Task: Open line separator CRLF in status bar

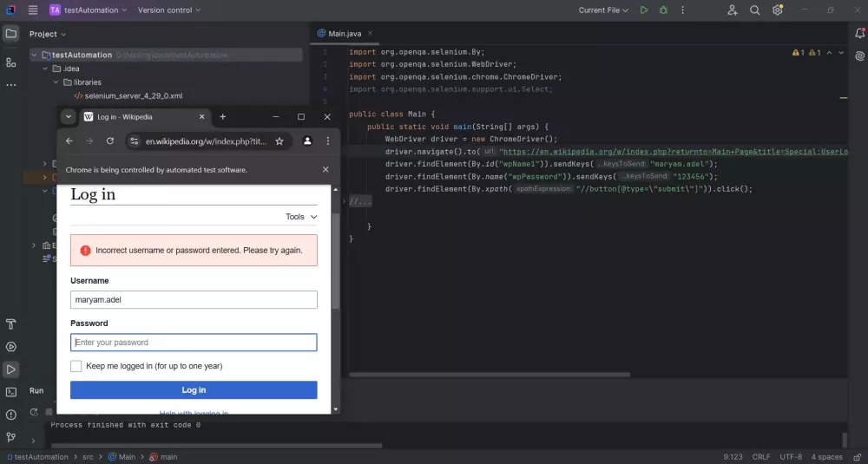Action: click(x=761, y=457)
